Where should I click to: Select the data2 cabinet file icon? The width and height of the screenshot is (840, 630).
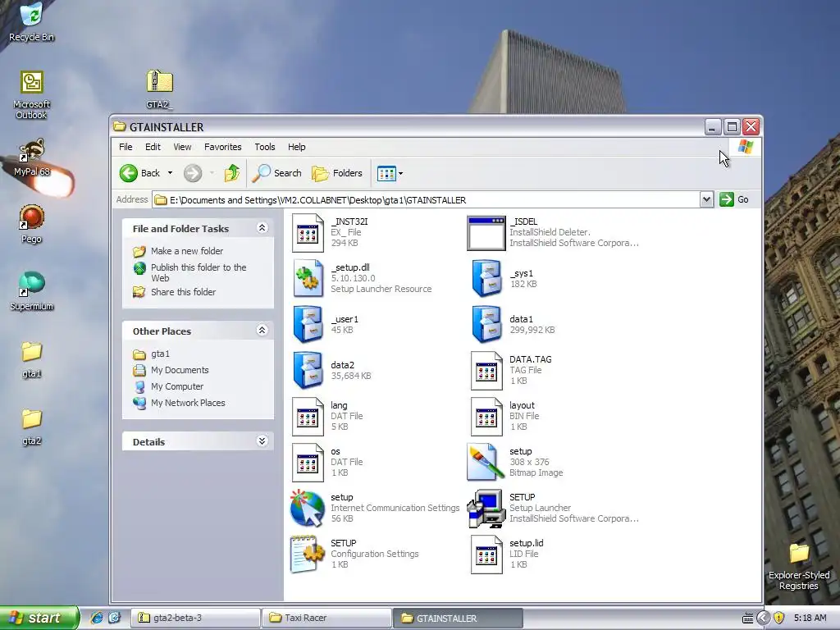308,370
